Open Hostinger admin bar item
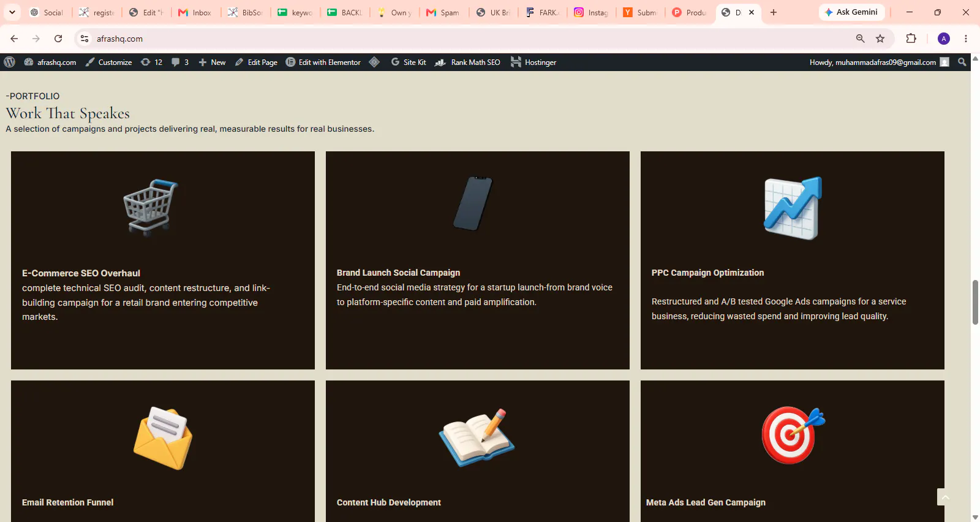Image resolution: width=980 pixels, height=522 pixels. pos(533,62)
